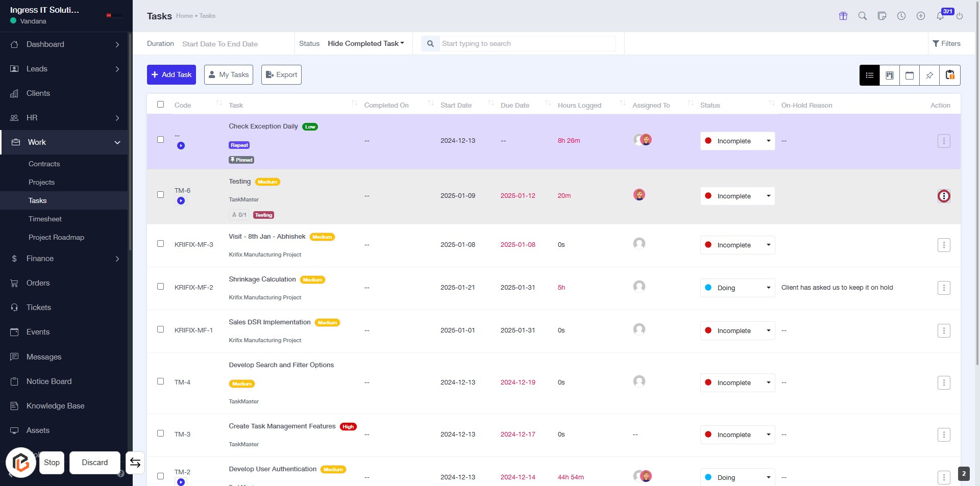
Task: Open calendar view icon
Action: coord(909,75)
